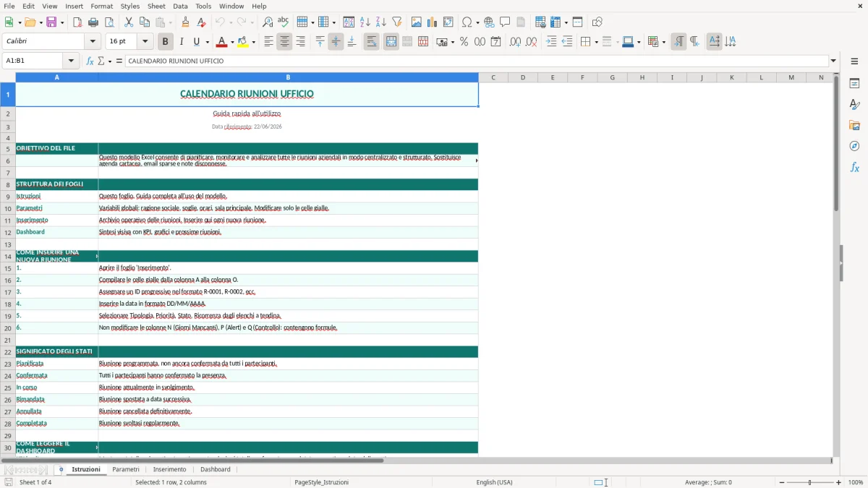This screenshot has height=488, width=868.
Task: Click Export as PDF icon
Action: (77, 22)
